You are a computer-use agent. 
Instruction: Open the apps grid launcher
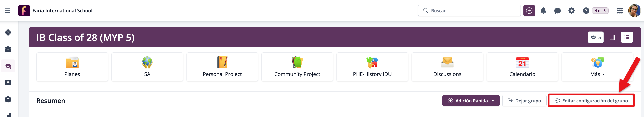(x=620, y=11)
